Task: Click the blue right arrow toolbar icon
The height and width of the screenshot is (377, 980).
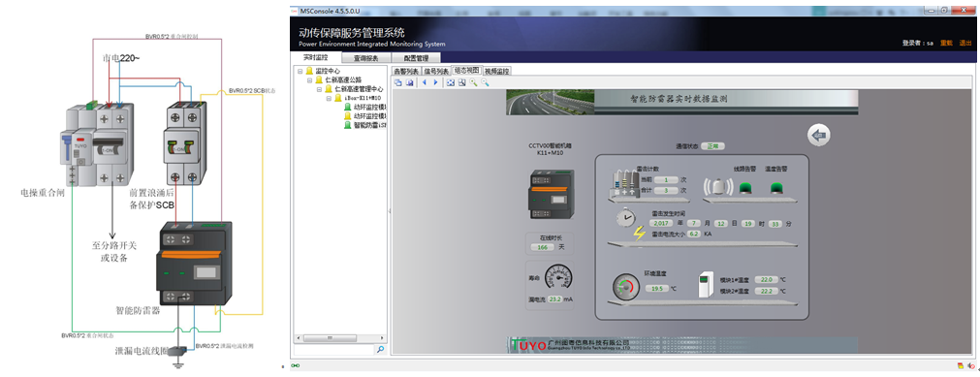Action: 435,82
